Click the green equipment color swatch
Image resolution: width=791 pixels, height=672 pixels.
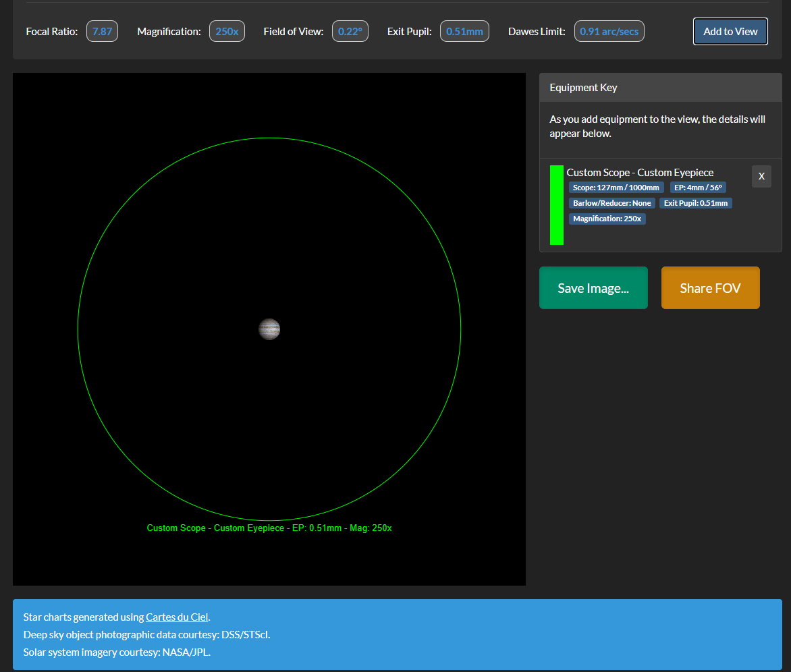[557, 205]
